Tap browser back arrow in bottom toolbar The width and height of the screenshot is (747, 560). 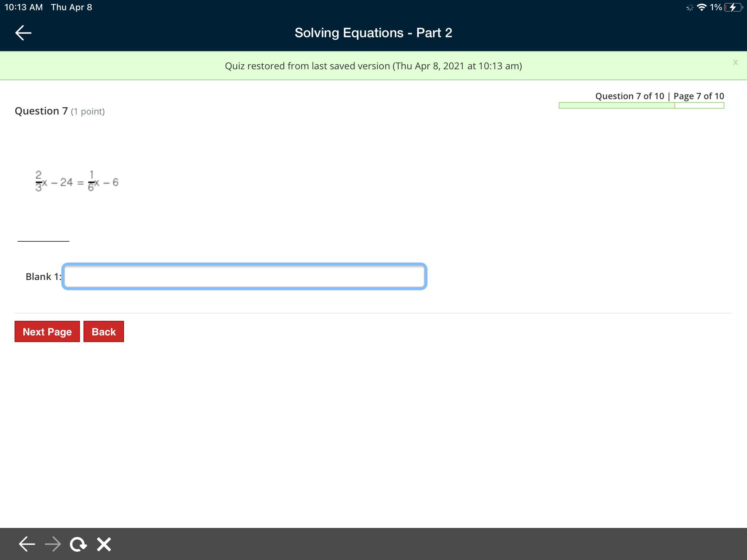[27, 544]
